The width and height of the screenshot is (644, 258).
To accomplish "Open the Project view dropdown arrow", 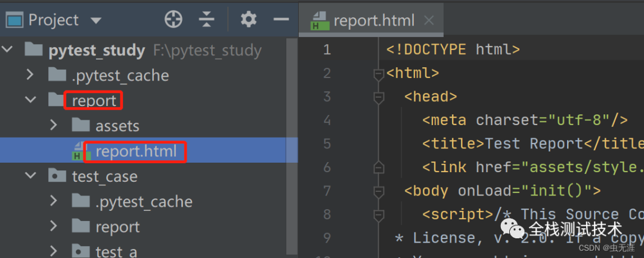I will 95,20.
